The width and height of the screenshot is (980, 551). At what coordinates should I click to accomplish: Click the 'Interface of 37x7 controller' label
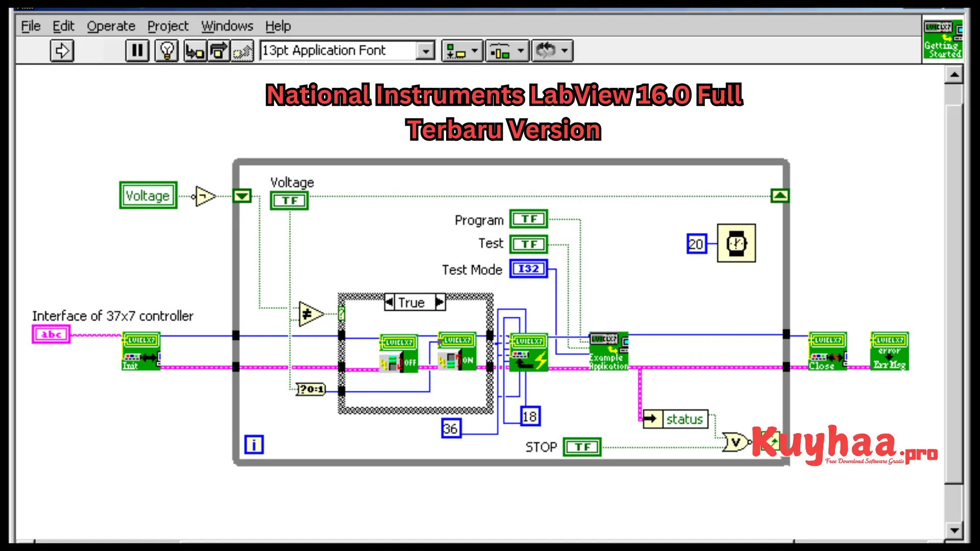[113, 316]
